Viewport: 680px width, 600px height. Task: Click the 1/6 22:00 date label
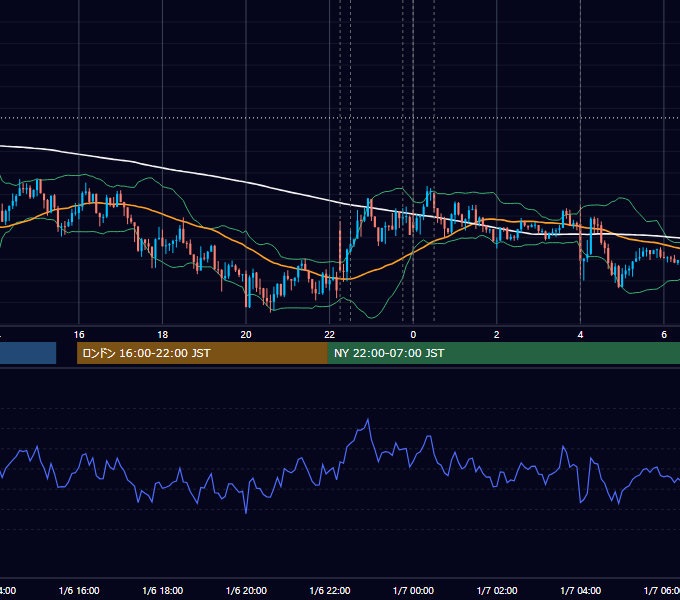[x=330, y=590]
